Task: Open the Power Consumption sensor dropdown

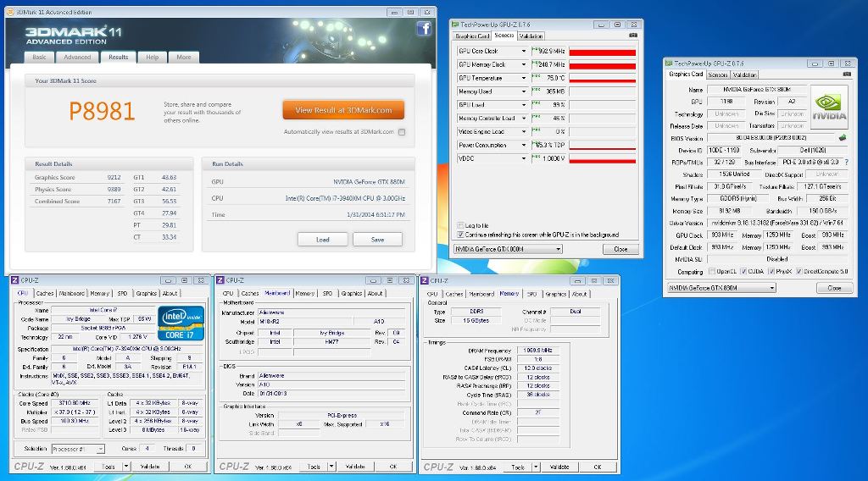Action: click(x=524, y=145)
